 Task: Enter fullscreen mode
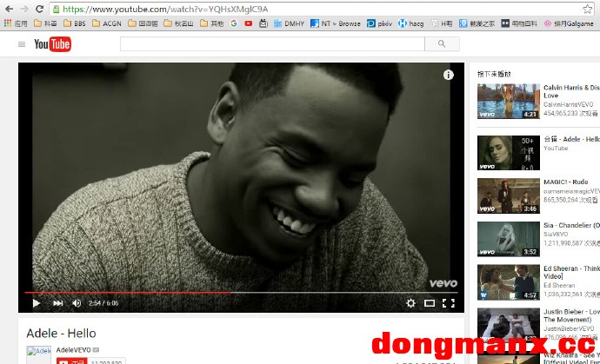449,303
